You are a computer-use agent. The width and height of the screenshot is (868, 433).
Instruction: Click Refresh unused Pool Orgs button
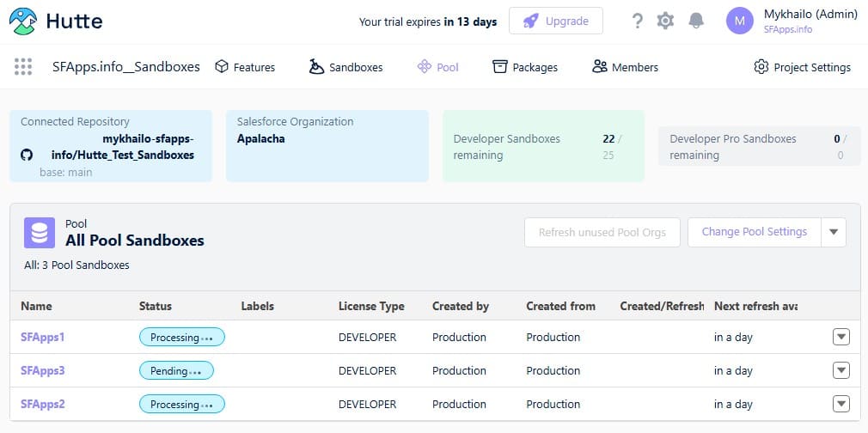tap(602, 233)
